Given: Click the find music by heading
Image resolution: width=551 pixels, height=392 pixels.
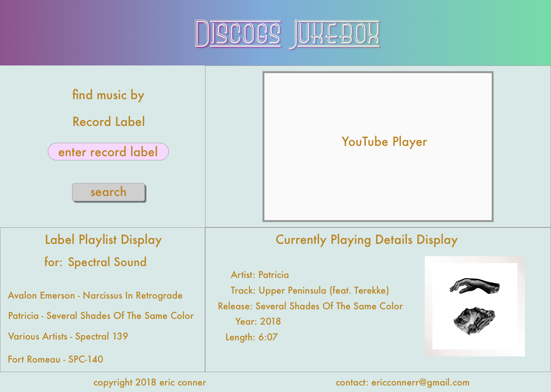Looking at the screenshot, I should [x=108, y=95].
